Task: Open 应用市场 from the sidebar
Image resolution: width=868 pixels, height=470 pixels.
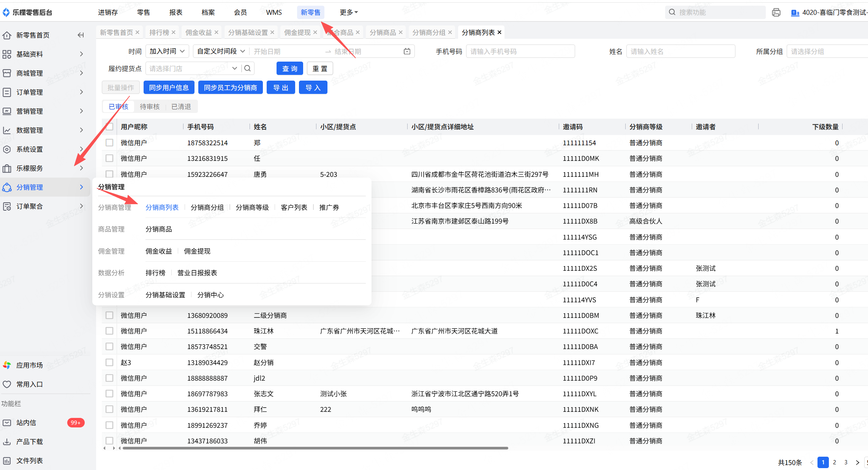Action: (29, 365)
